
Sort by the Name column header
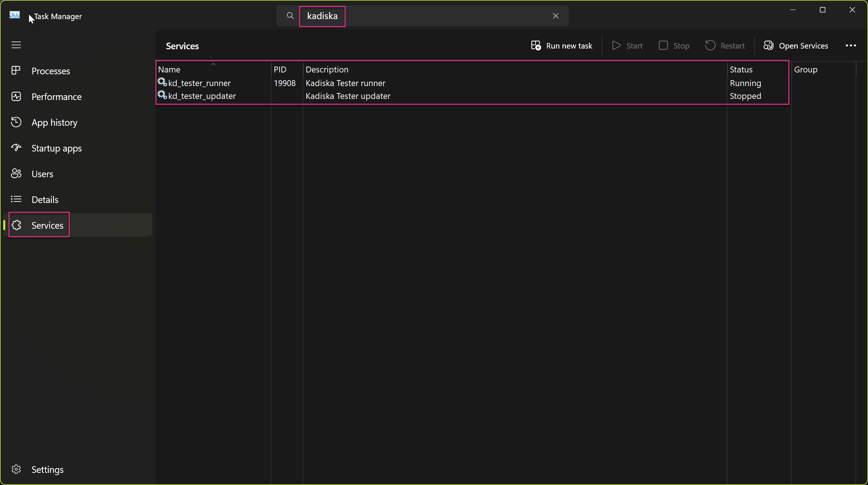point(213,69)
